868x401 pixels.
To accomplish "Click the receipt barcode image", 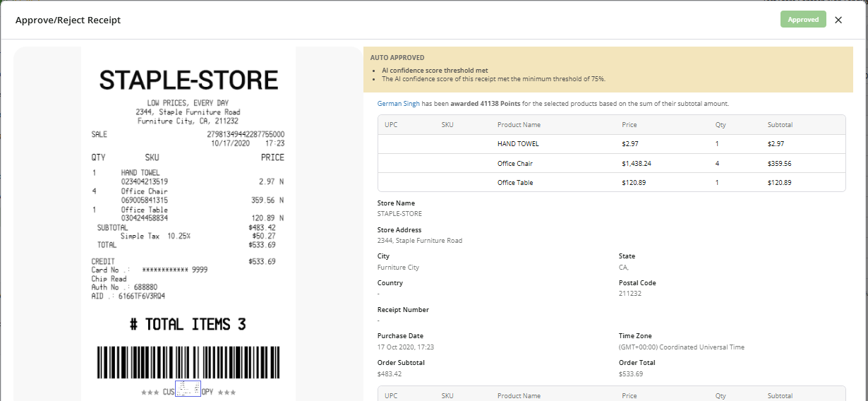I will point(188,363).
